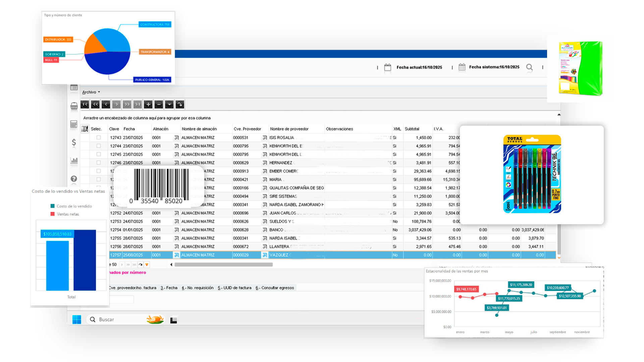The height and width of the screenshot is (362, 644).
Task: Open the Archivo dropdown menu
Action: (91, 92)
